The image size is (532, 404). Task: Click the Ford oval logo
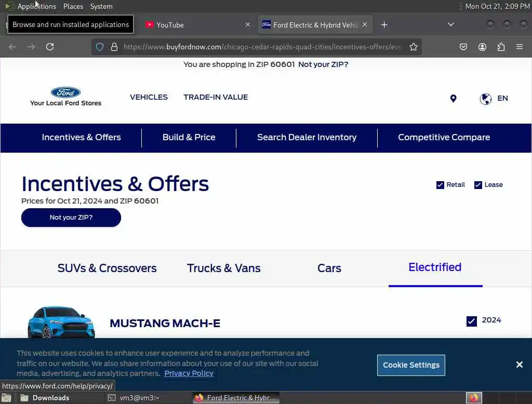65,92
